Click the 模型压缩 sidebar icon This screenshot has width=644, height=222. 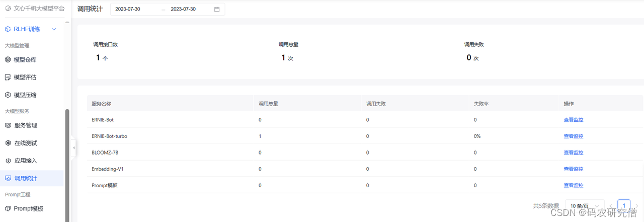8,95
